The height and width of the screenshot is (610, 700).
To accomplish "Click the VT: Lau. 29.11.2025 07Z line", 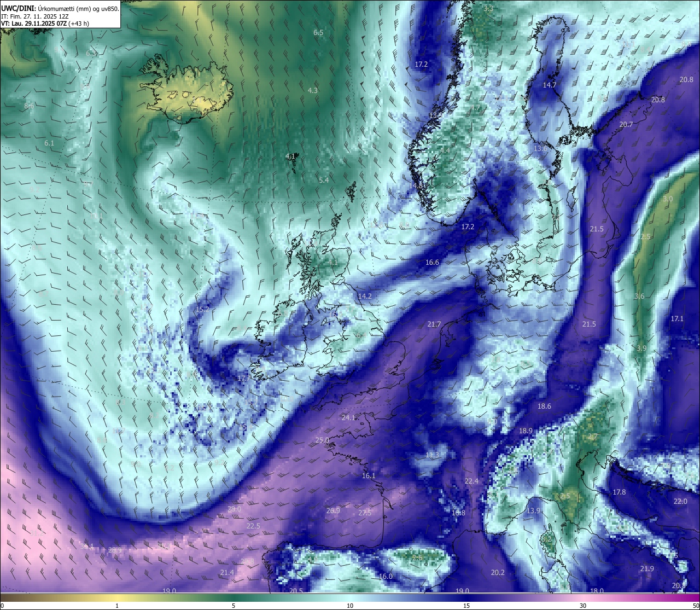I will click(x=45, y=24).
